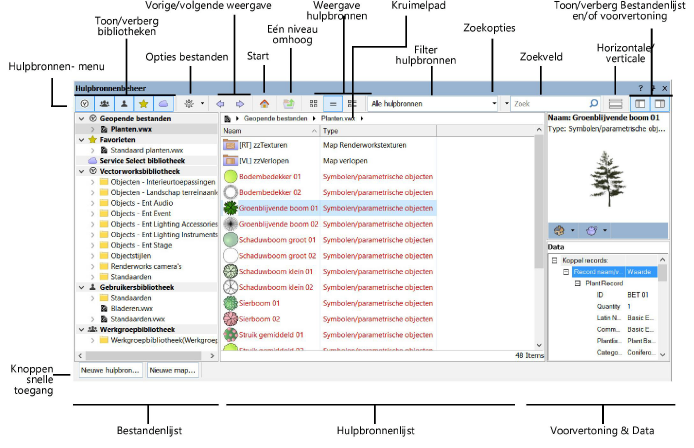This screenshot has width=694, height=448.
Task: Toggle the Service Select cloud library button
Action: click(163, 103)
